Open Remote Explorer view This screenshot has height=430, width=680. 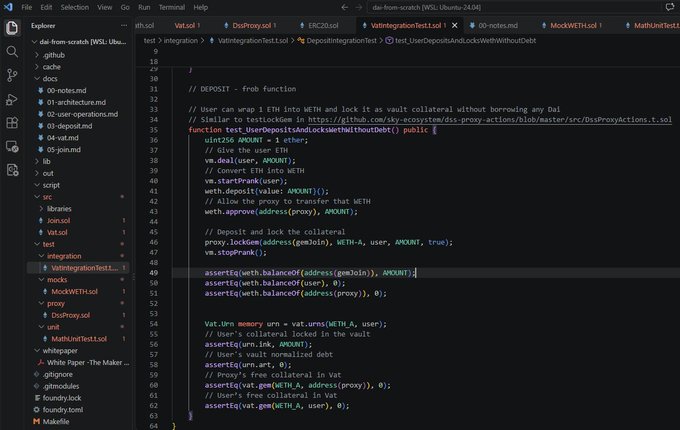[x=12, y=147]
